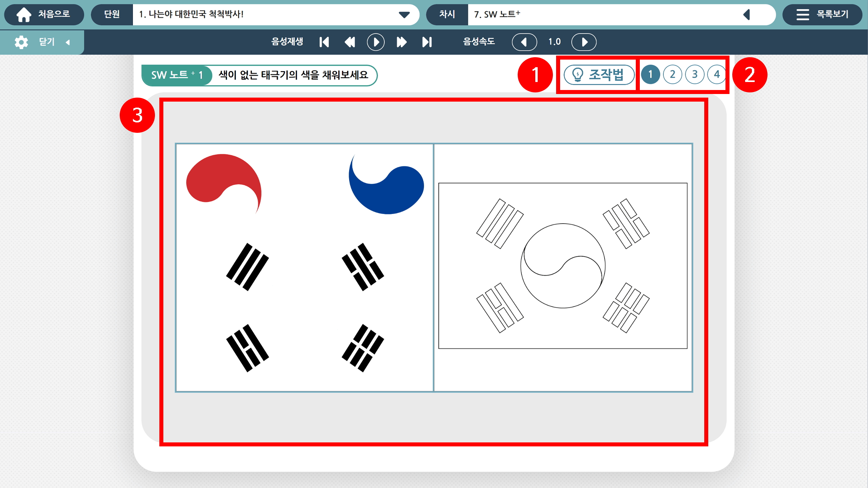Select the unit field '1. 나는야 대한민국 척척박사!'
Image resolution: width=868 pixels, height=488 pixels.
pyautogui.click(x=275, y=14)
